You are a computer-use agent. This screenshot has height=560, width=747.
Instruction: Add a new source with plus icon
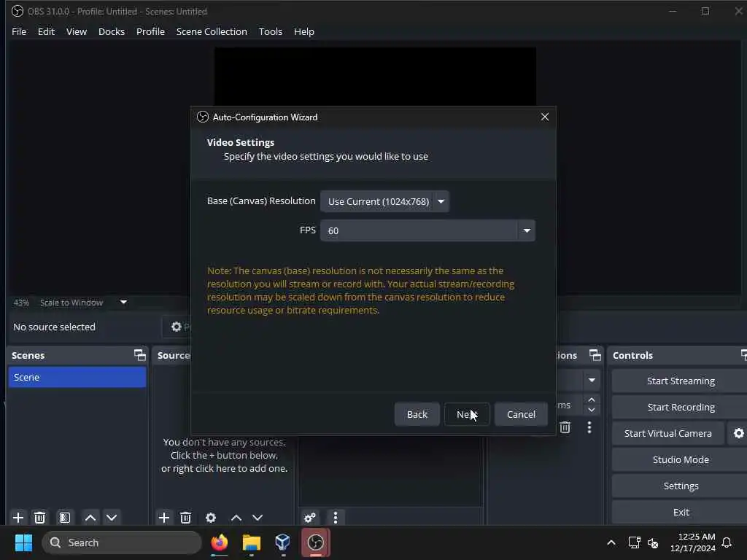click(x=164, y=518)
